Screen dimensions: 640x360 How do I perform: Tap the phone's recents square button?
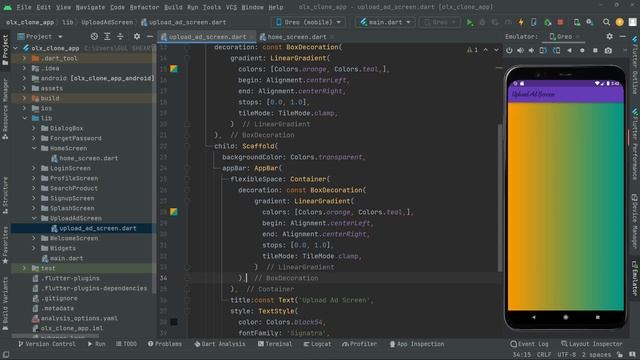click(x=598, y=317)
